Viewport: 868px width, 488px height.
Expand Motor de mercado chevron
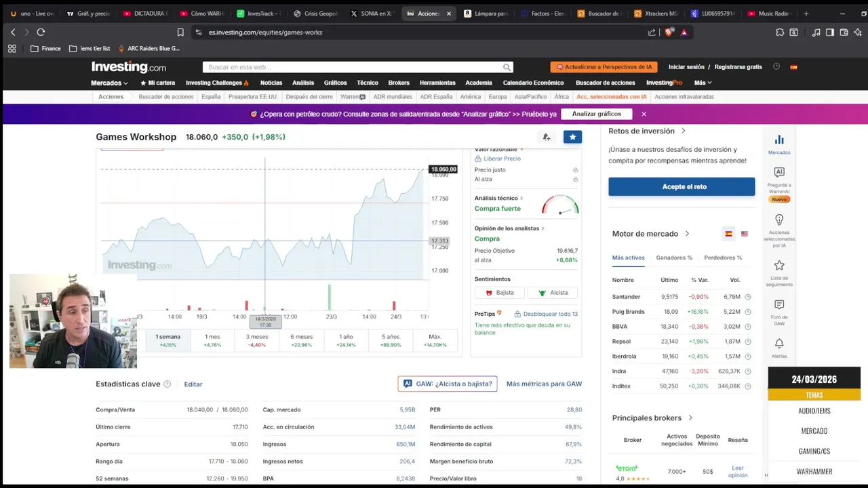click(687, 234)
